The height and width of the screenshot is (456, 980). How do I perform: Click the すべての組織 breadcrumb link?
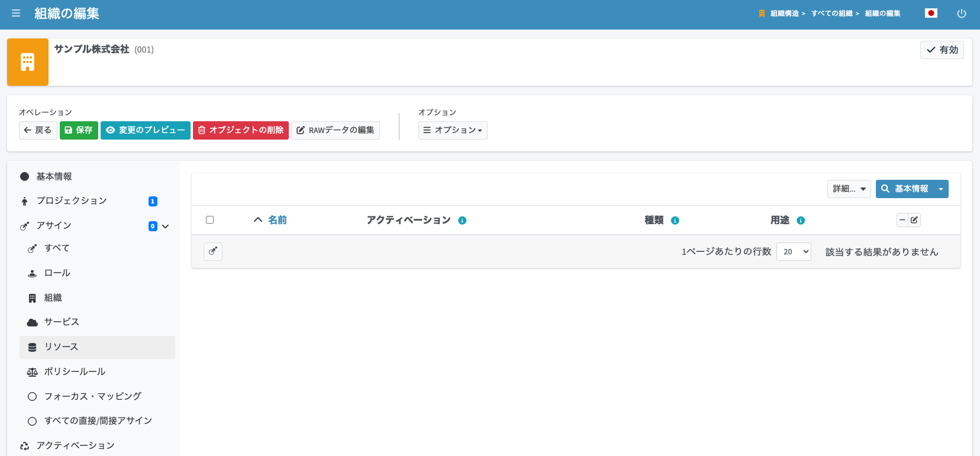(x=832, y=14)
